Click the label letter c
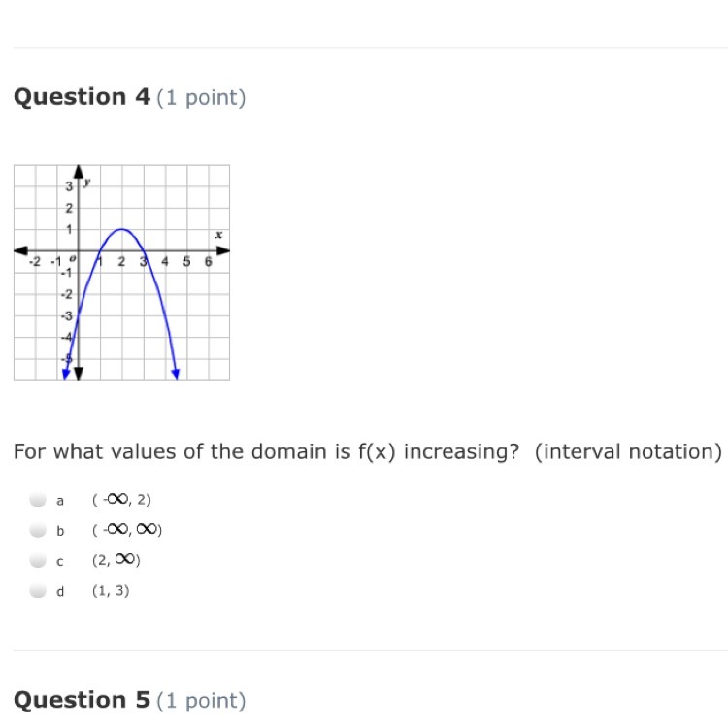728x728 pixels. [x=59, y=562]
